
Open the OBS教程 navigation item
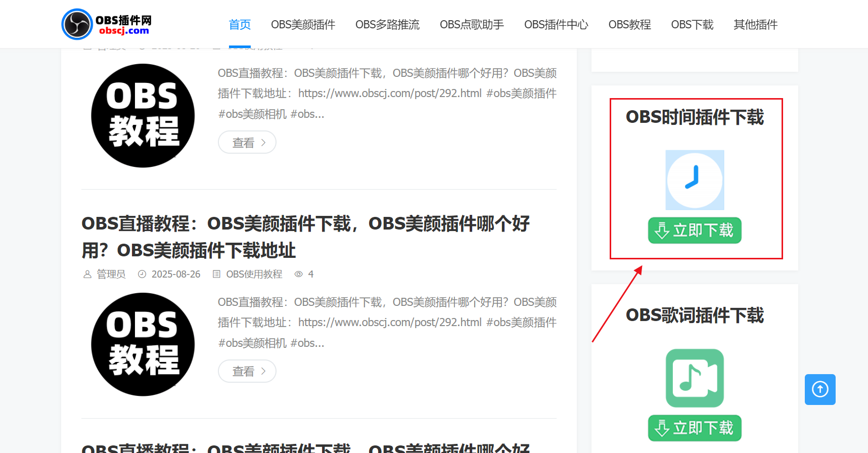pos(629,24)
